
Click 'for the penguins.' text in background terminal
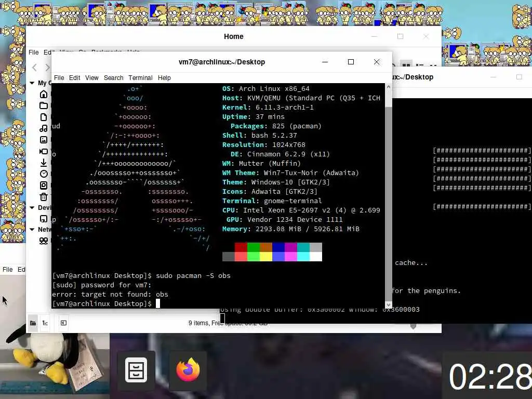click(x=426, y=291)
